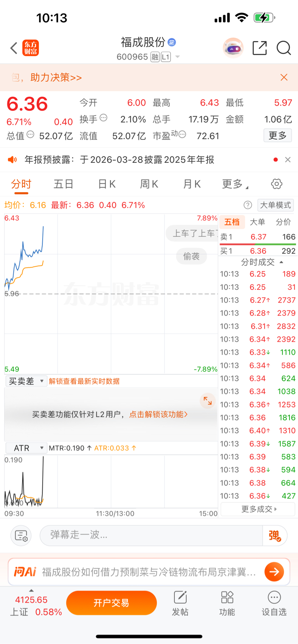298x644 pixels.
Task: Tap the 更多 quote details button
Action: [277, 135]
